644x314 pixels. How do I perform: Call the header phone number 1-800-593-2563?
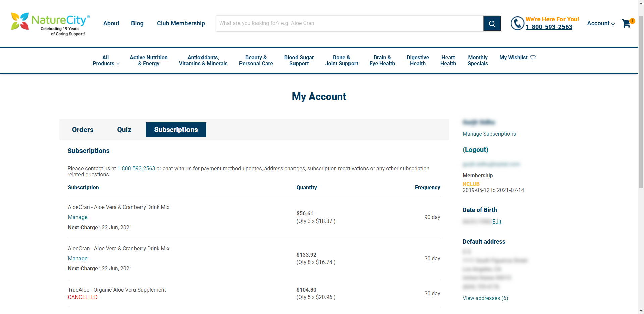click(549, 27)
